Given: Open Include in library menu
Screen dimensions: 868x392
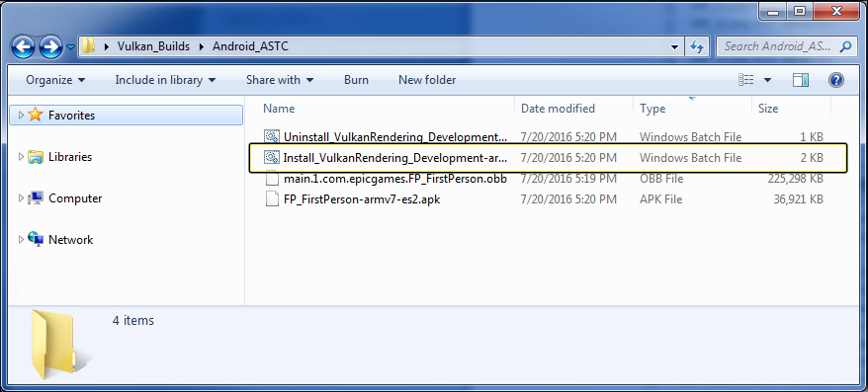Looking at the screenshot, I should (165, 80).
